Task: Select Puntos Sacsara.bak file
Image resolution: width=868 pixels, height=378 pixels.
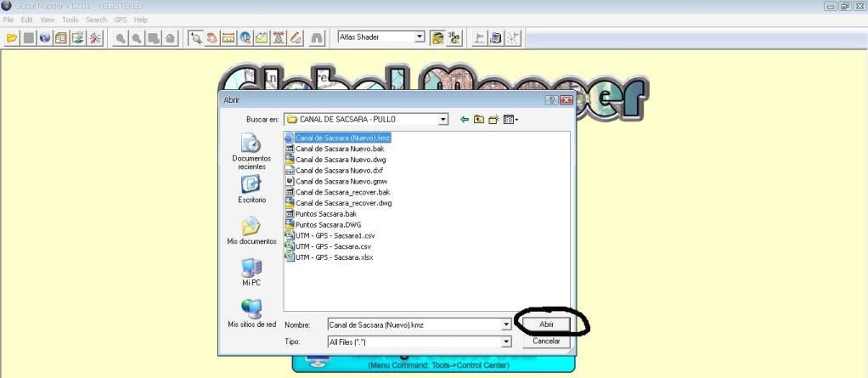Action: [x=321, y=213]
